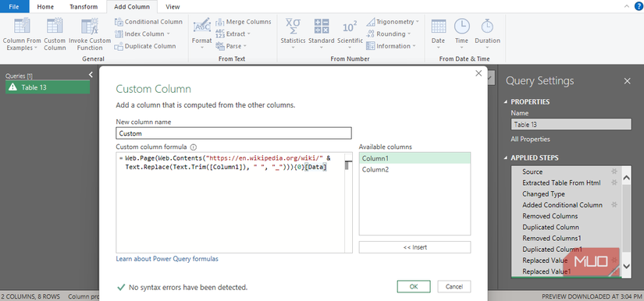Image resolution: width=644 pixels, height=301 pixels.
Task: Click the Custom Column icon
Action: coord(55,34)
